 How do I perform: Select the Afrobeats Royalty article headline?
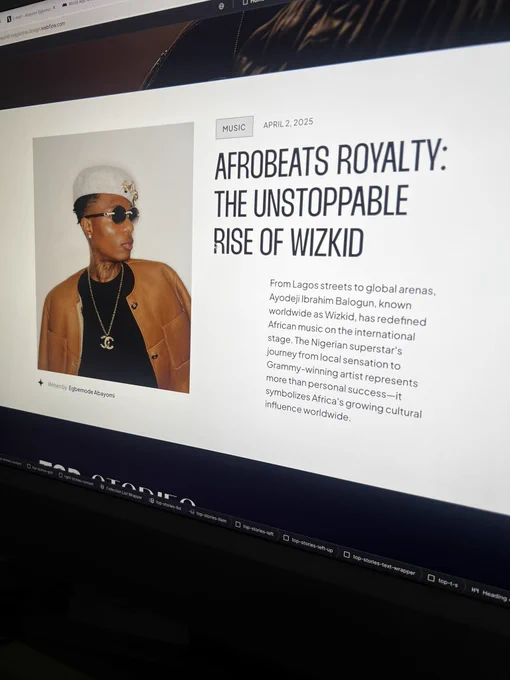[x=330, y=199]
